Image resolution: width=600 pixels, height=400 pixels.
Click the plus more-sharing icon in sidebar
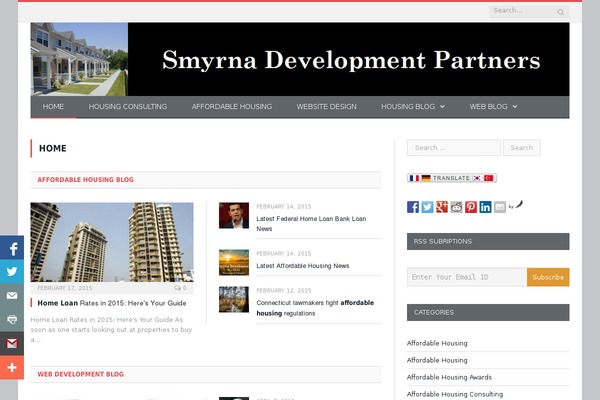click(x=12, y=367)
